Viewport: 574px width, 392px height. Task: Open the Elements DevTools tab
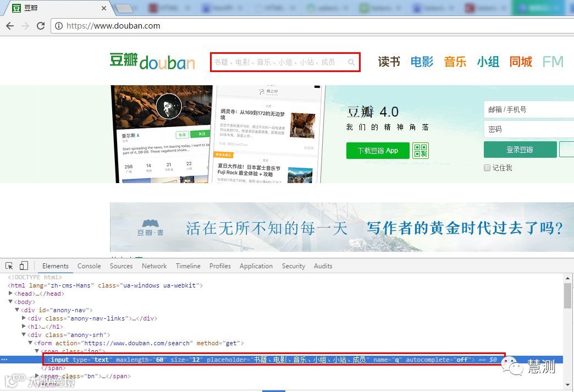[x=56, y=266]
